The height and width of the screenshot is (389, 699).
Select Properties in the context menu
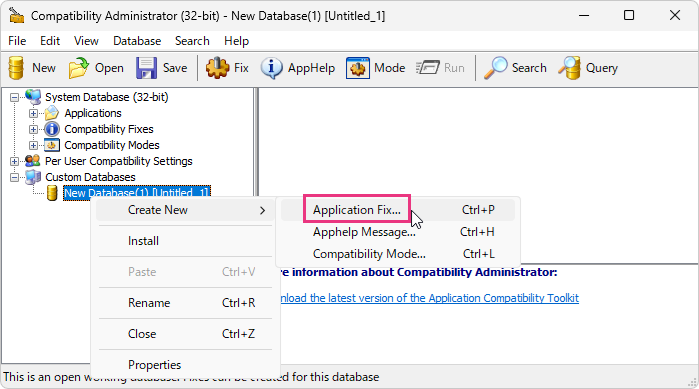click(185, 365)
